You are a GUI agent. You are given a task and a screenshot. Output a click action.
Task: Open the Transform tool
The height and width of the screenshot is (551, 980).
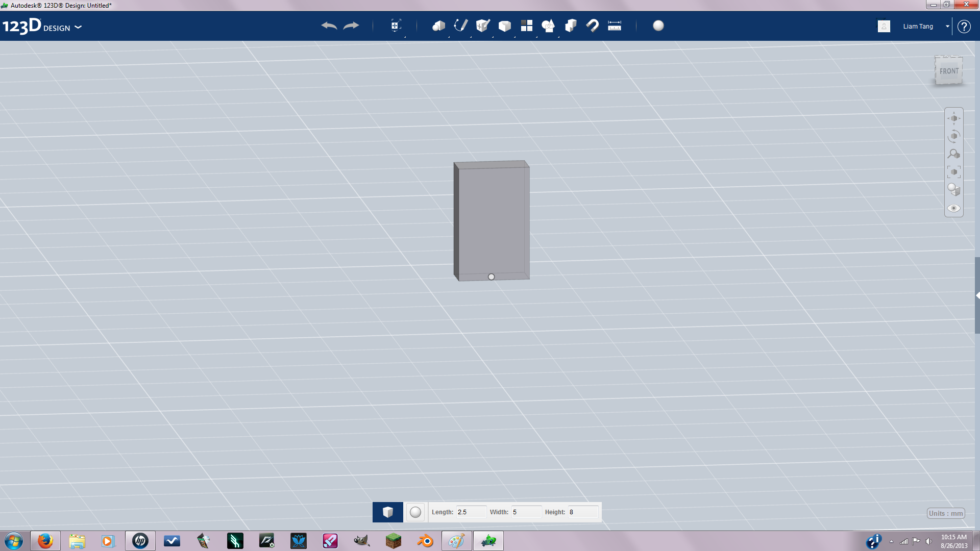pyautogui.click(x=396, y=26)
